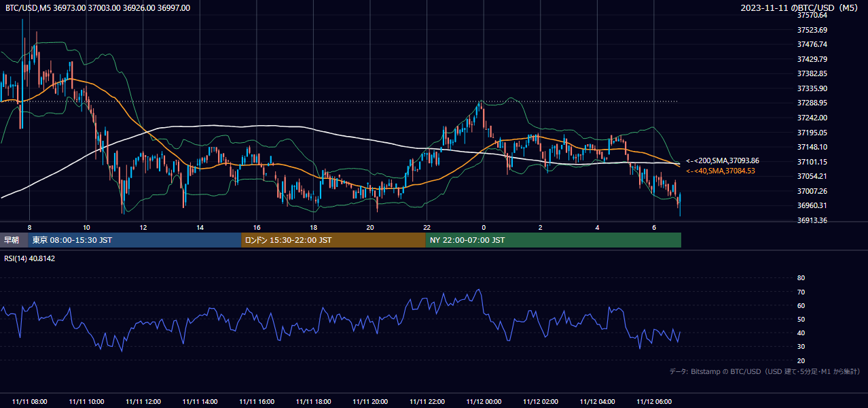Viewport: 868px width, 408px height.
Task: Click hour tick 14 under the price chart
Action: point(200,227)
